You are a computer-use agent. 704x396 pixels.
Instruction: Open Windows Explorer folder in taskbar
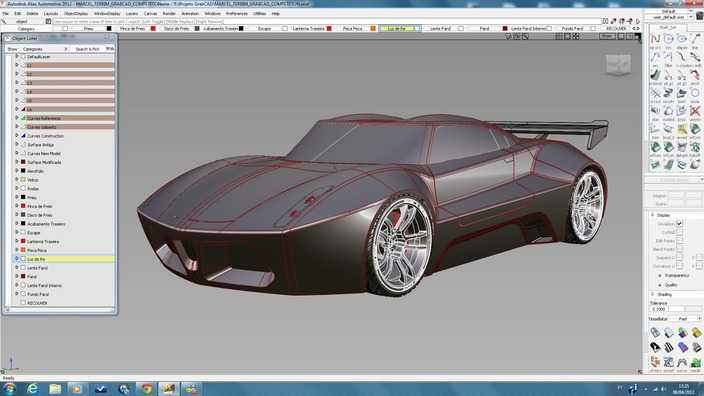[55, 389]
